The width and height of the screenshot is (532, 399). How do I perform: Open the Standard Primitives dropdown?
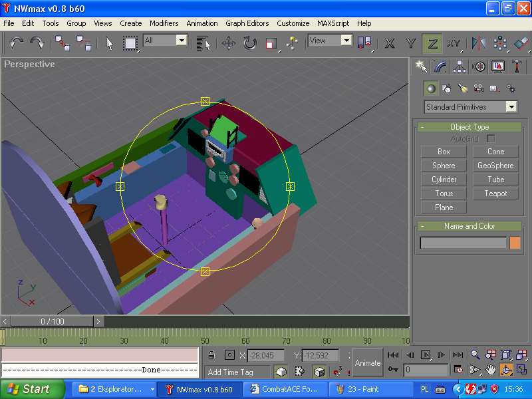[x=511, y=107]
